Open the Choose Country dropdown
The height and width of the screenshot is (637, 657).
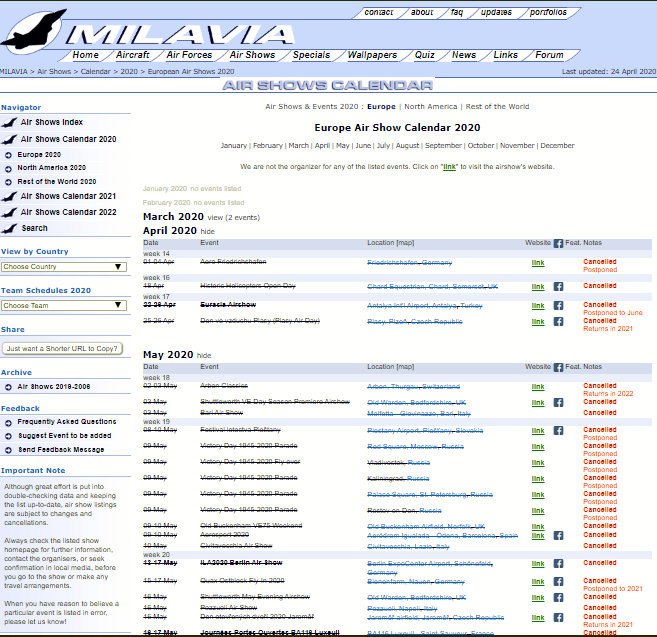[x=64, y=267]
